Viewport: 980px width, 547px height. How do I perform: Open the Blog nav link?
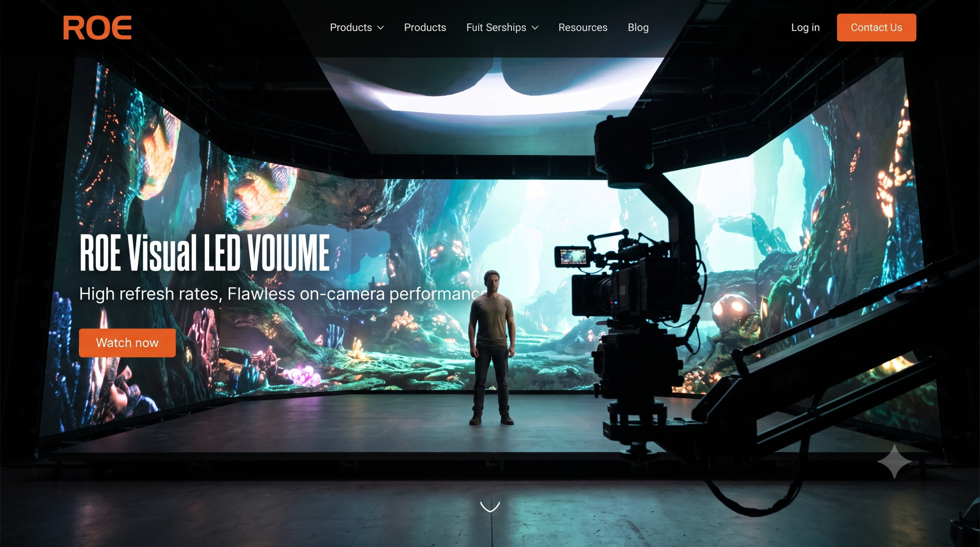[638, 28]
